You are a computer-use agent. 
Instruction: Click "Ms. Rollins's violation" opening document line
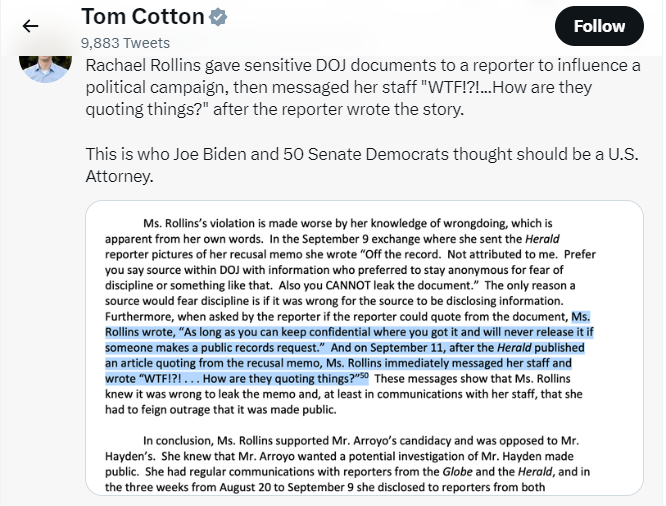tap(199, 223)
